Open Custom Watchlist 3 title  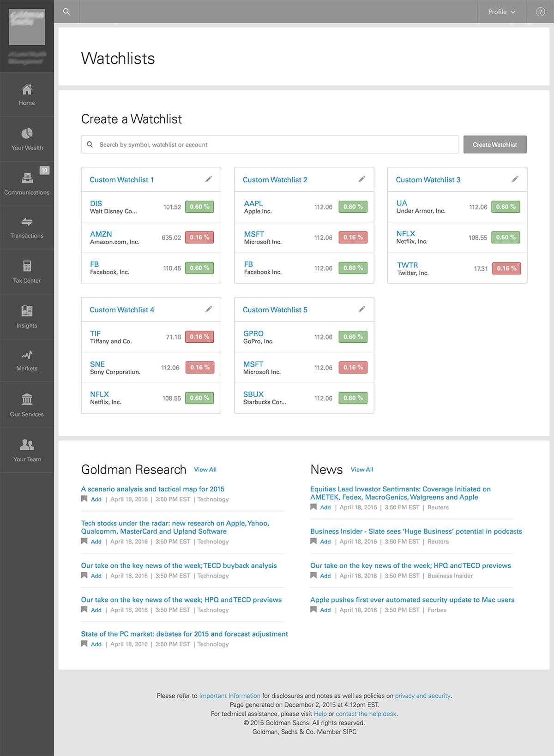428,180
